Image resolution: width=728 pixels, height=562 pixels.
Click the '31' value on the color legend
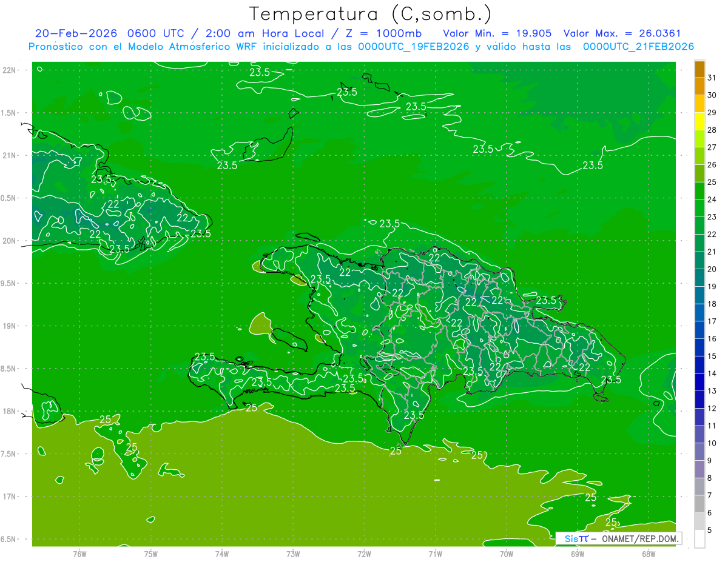coord(712,78)
